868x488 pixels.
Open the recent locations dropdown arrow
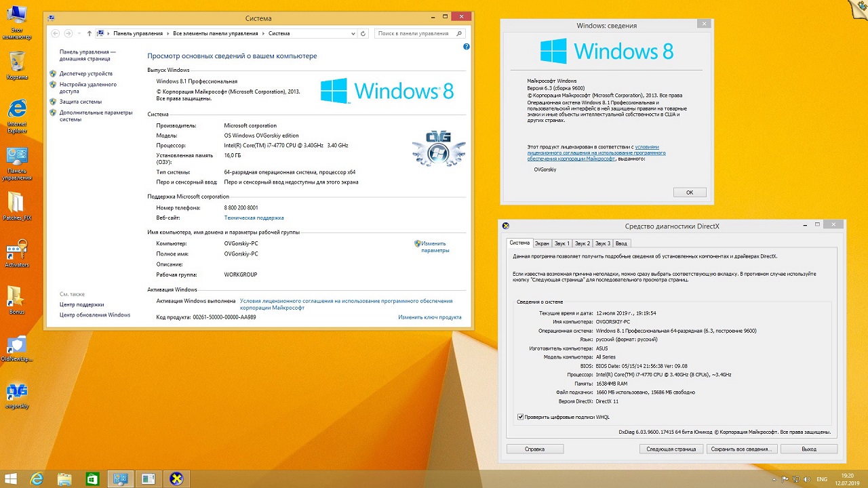79,33
